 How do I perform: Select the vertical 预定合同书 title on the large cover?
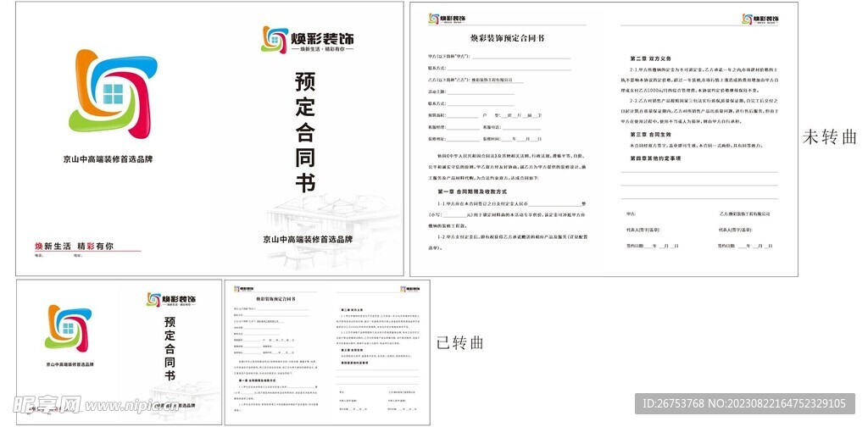[304, 131]
